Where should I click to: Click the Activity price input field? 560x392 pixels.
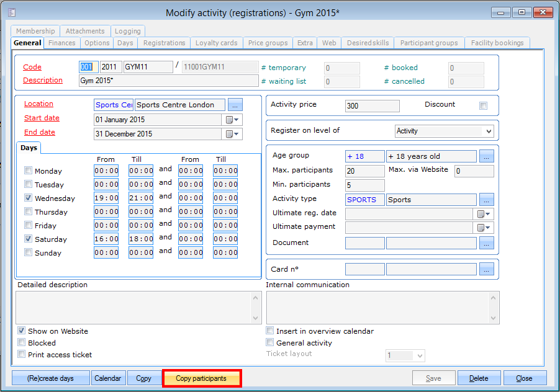point(372,106)
